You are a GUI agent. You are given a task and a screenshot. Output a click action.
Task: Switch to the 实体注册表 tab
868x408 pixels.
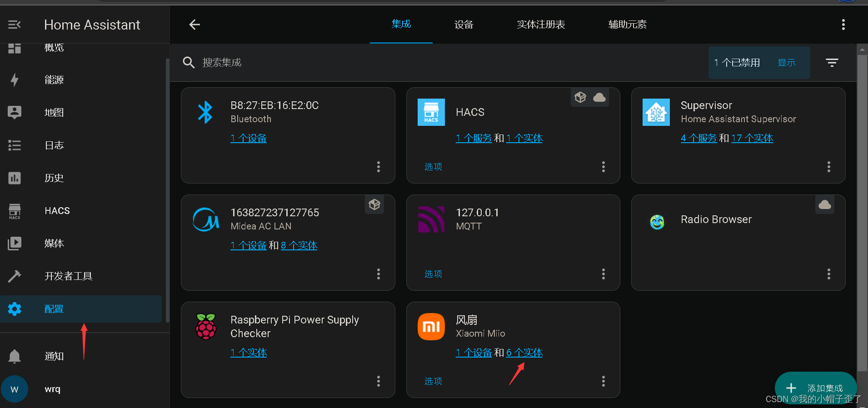point(541,25)
